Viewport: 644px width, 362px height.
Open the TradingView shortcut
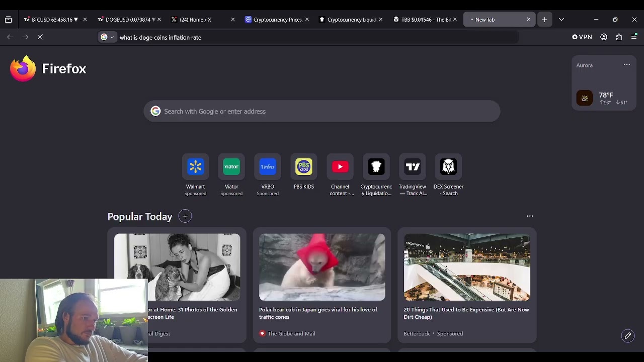tap(413, 175)
